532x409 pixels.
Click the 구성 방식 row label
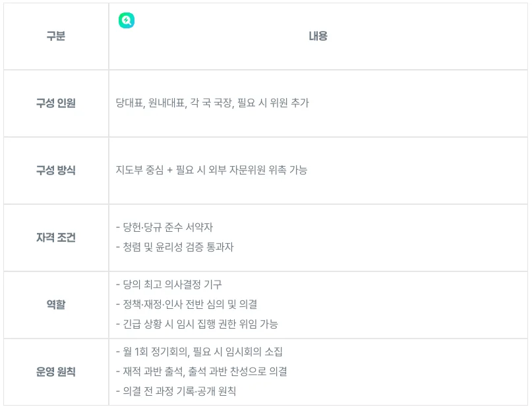pyautogui.click(x=56, y=171)
